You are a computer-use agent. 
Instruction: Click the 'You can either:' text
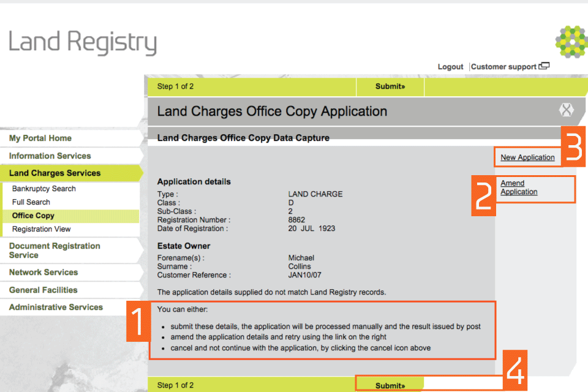183,309
